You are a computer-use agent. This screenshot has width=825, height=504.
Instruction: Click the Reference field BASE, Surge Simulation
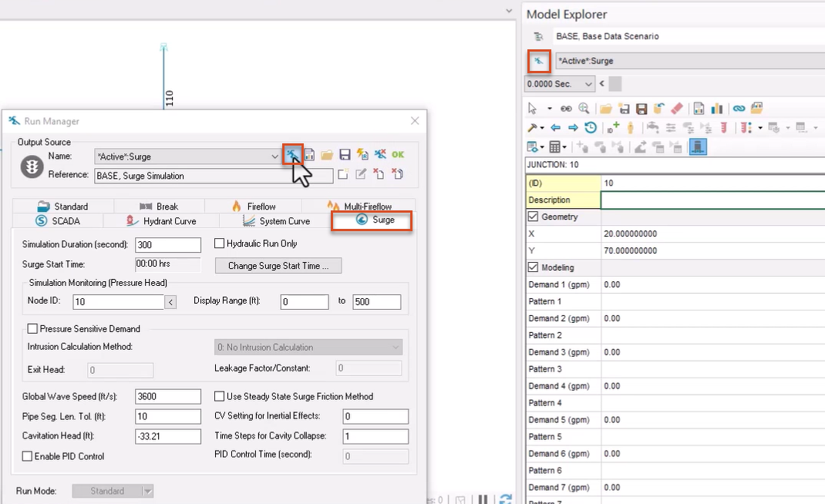214,176
